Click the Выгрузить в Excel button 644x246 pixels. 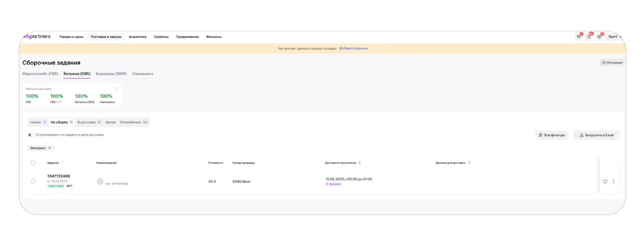597,135
